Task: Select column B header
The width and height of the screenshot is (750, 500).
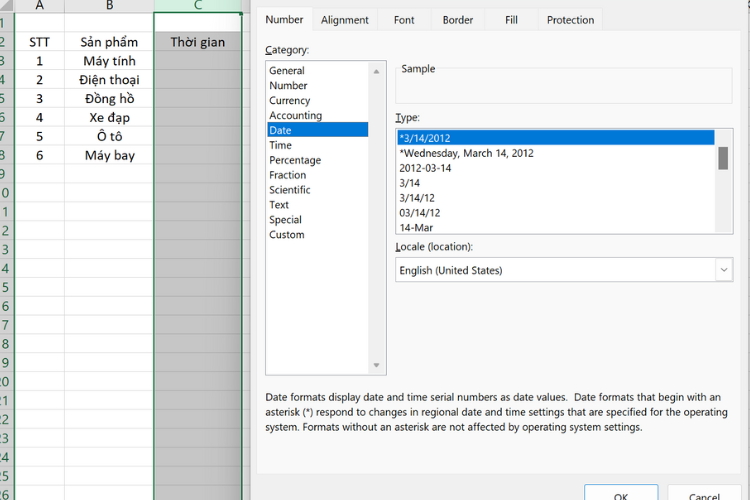Action: 109,6
